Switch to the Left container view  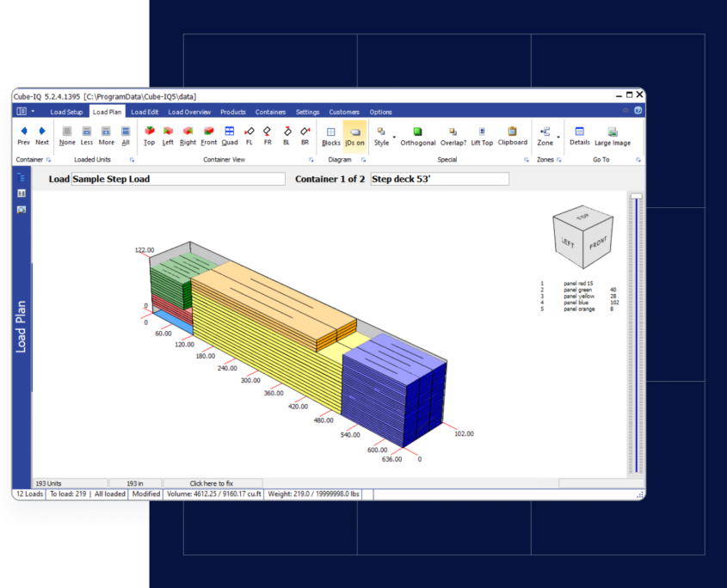click(168, 136)
